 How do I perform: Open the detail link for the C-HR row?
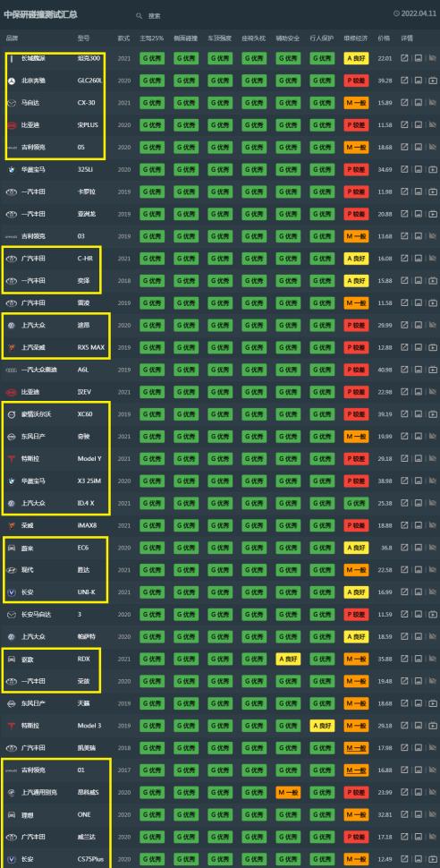pos(404,259)
